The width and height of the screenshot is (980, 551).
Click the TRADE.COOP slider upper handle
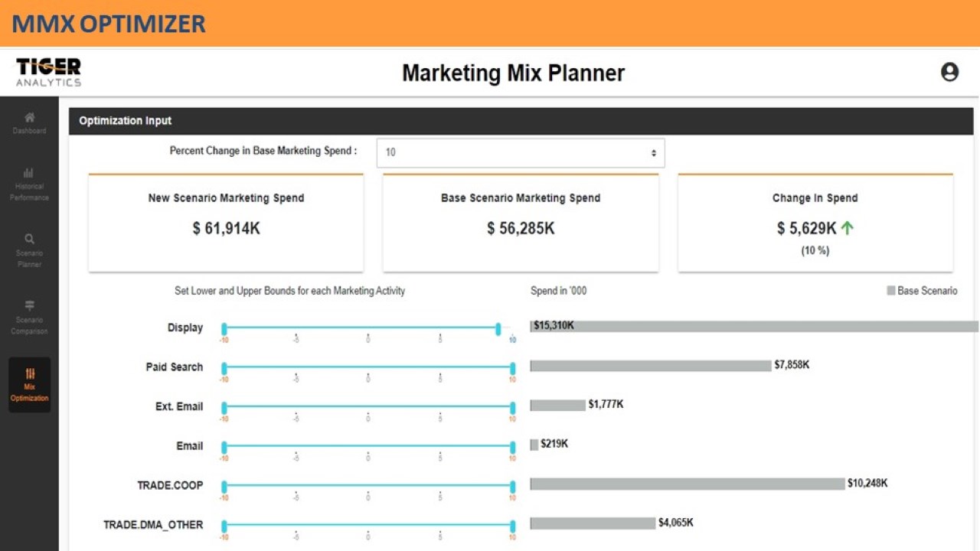513,486
